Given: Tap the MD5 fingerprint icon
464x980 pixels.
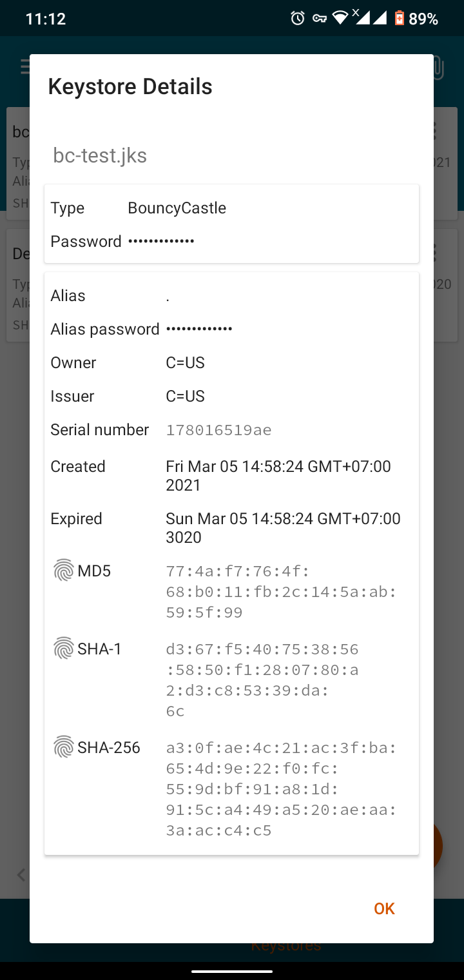Looking at the screenshot, I should (x=64, y=571).
